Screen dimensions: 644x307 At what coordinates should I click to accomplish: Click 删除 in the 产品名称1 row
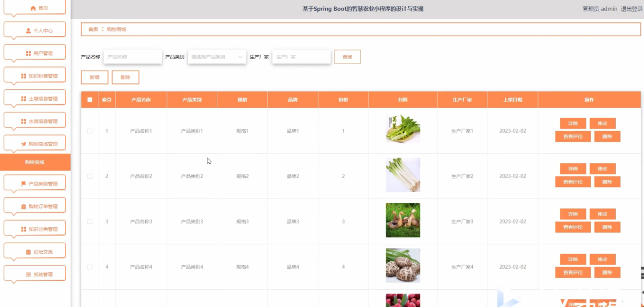[608, 136]
